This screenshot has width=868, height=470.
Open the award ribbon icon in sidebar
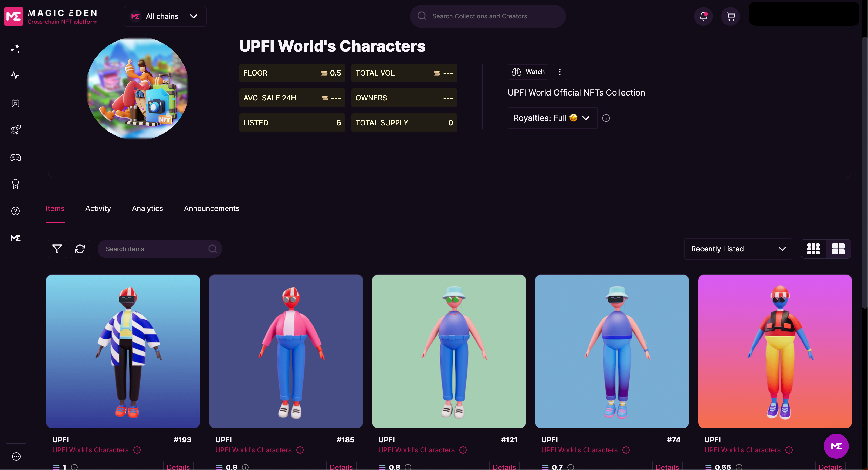pos(16,184)
